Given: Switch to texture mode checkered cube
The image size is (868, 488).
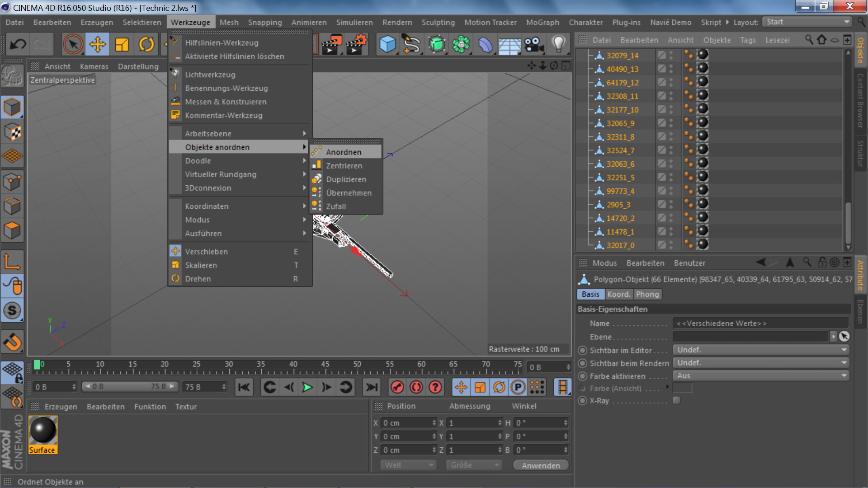Looking at the screenshot, I should pos(12,132).
